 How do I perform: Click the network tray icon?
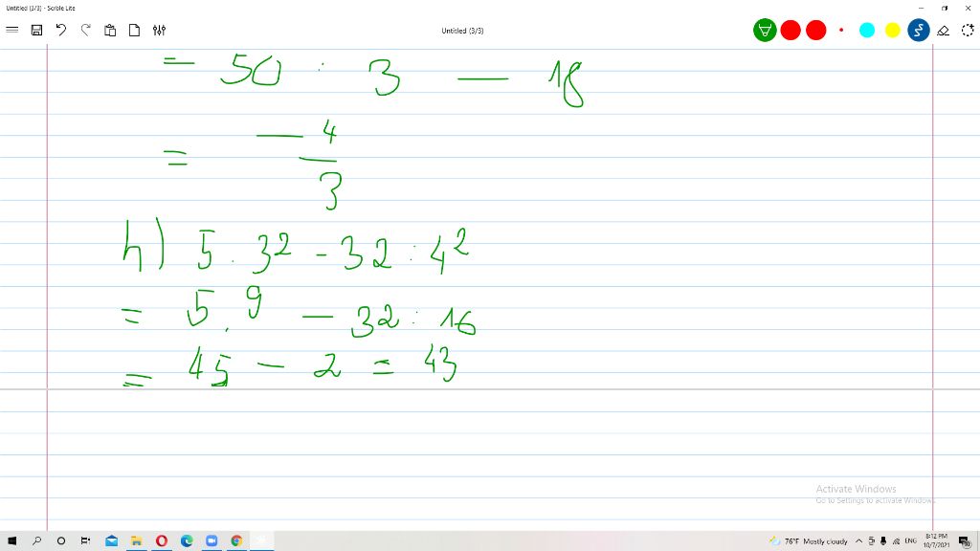[x=896, y=541]
